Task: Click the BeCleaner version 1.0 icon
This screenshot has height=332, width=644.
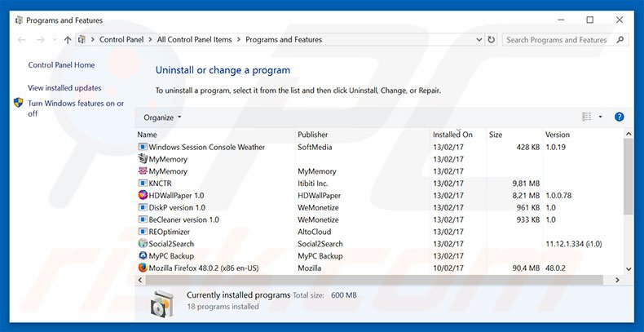Action: point(143,219)
